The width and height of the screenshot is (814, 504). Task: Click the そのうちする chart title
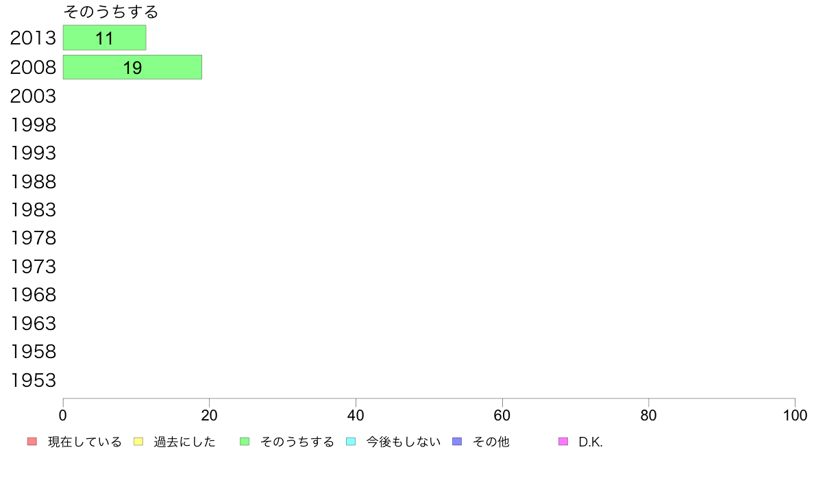pyautogui.click(x=110, y=12)
